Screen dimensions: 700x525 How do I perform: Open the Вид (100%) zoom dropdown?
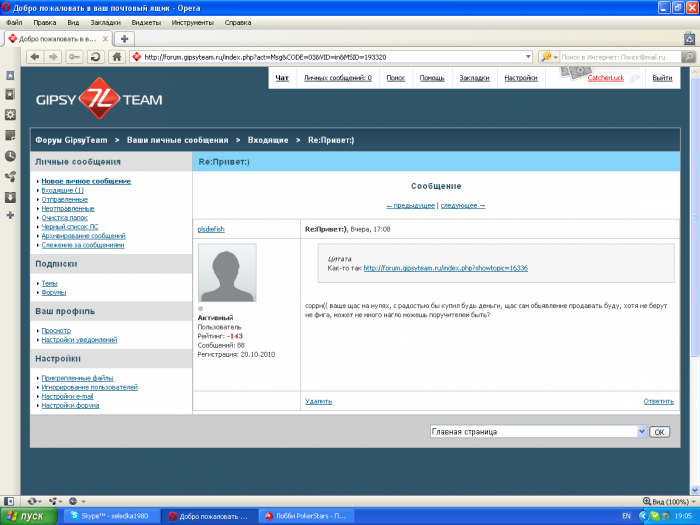point(669,501)
